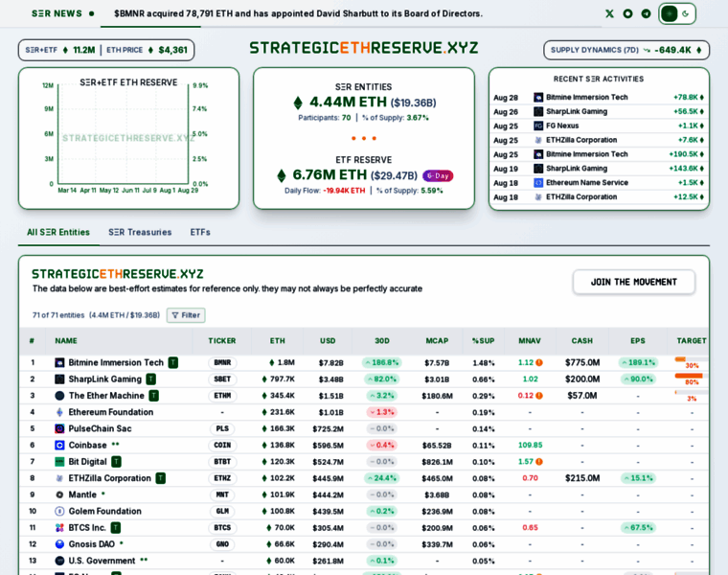Open the Telegram icon in the header
The width and height of the screenshot is (728, 575).
(x=646, y=14)
